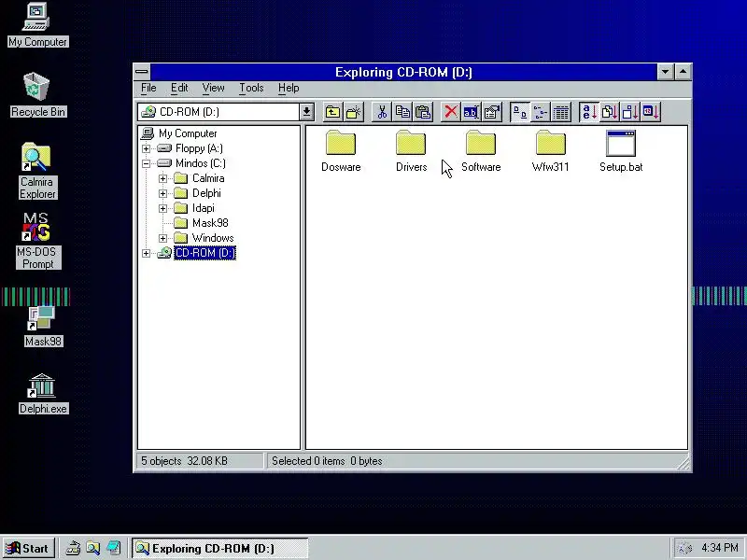Expand the Idapi folder node

[162, 208]
